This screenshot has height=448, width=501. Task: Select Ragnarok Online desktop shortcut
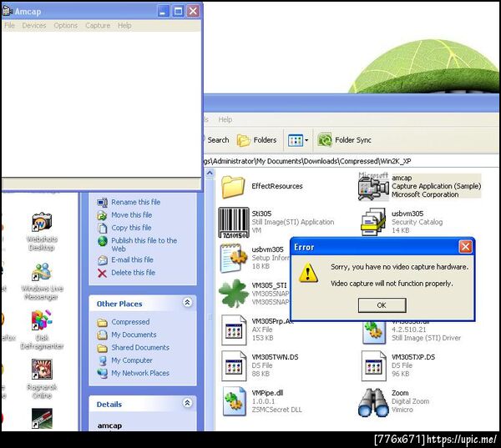(x=42, y=379)
